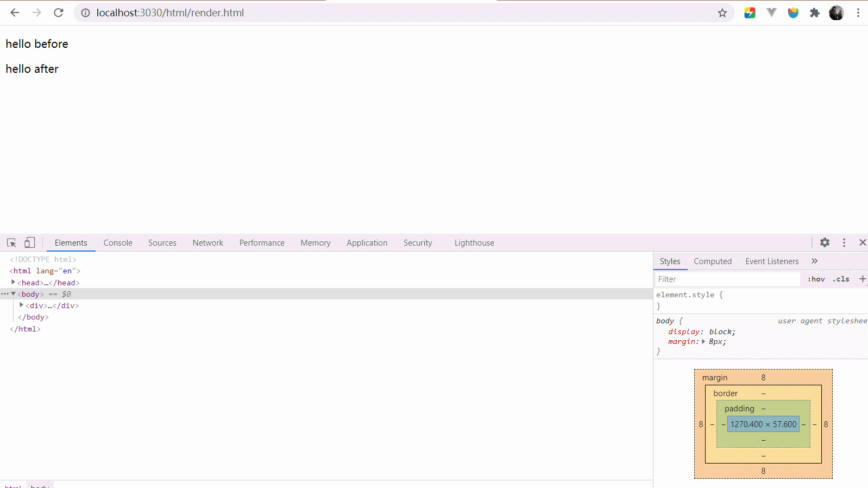Image resolution: width=868 pixels, height=488 pixels.
Task: Select the Event Listeners sidebar tab
Action: 772,261
